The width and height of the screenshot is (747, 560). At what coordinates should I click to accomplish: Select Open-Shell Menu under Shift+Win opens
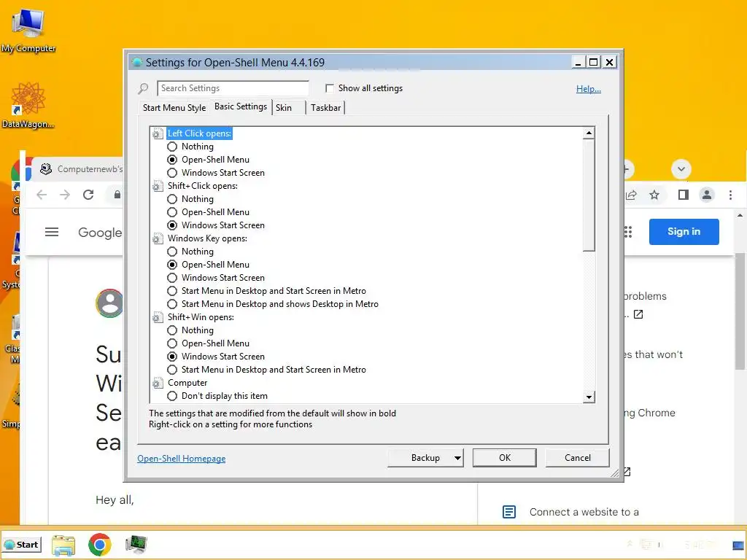click(172, 343)
